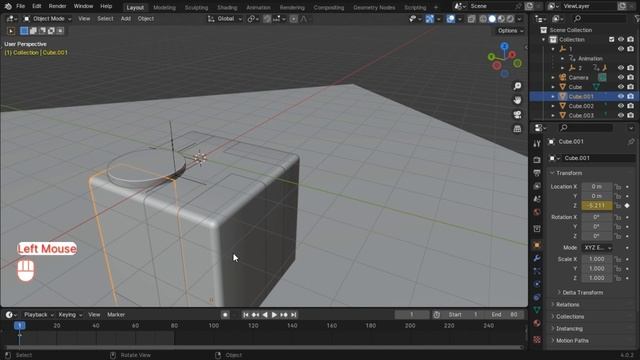This screenshot has height=360, width=640.
Task: Click the Rotation X value field
Action: 597,217
